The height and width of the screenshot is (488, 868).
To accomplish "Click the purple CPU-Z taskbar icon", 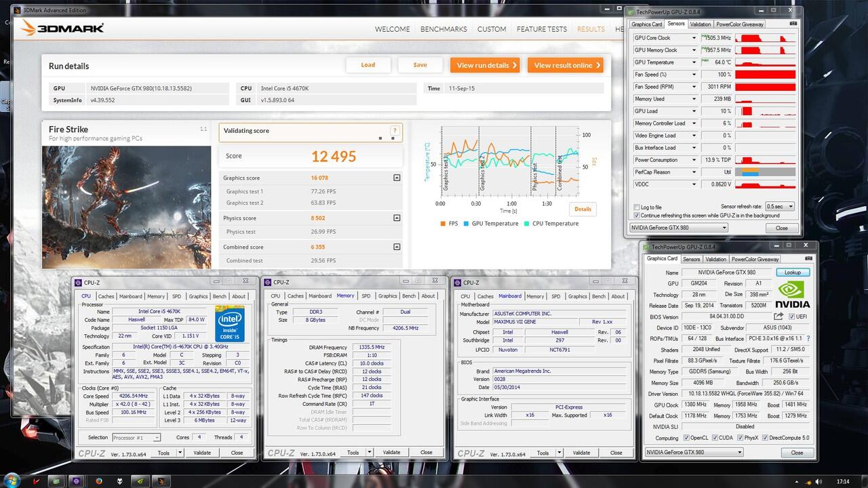I will click(77, 481).
